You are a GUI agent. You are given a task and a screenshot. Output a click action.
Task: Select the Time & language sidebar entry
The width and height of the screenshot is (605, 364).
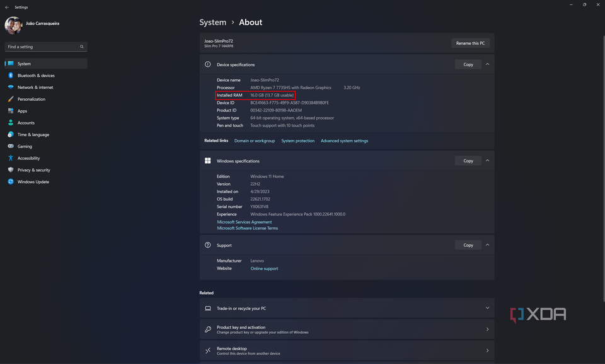point(46,135)
